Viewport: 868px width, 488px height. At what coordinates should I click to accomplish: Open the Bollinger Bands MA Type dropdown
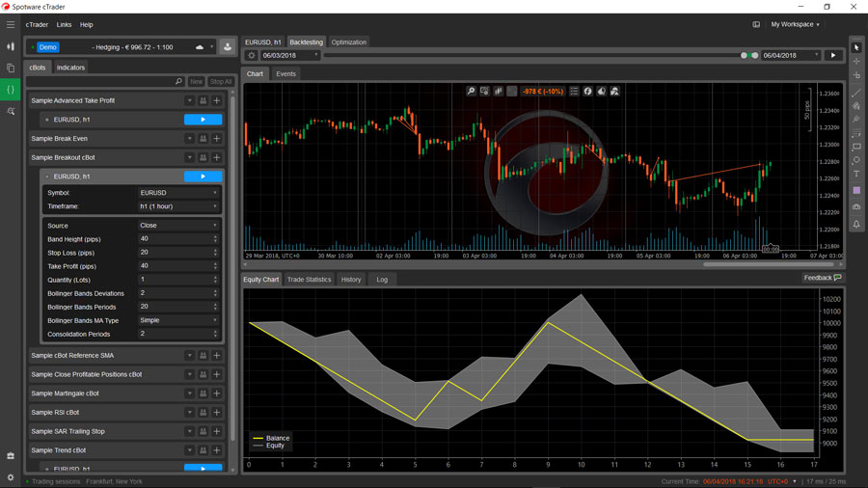178,320
